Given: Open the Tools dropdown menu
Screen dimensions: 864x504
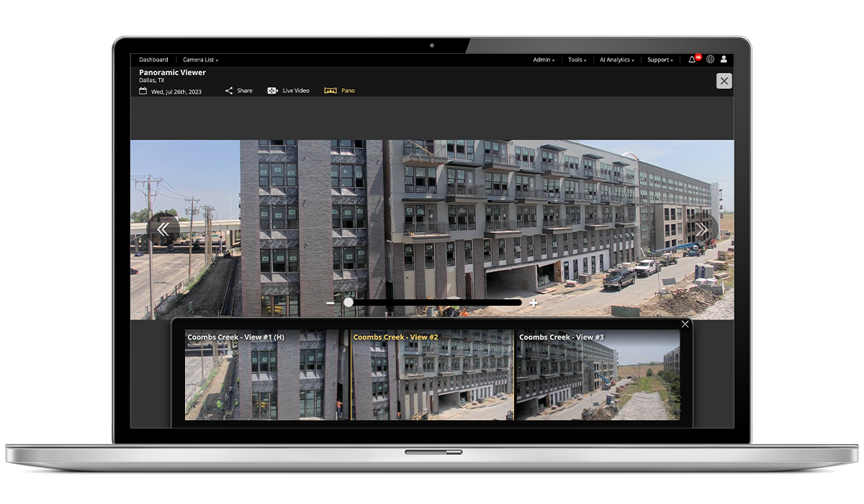Looking at the screenshot, I should (x=577, y=60).
